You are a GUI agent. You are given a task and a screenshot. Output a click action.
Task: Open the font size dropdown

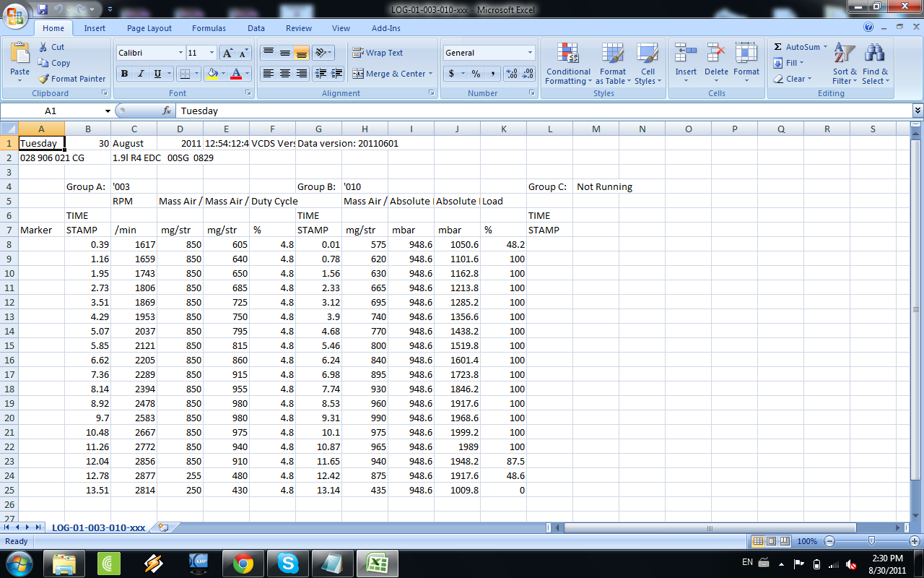pyautogui.click(x=212, y=53)
